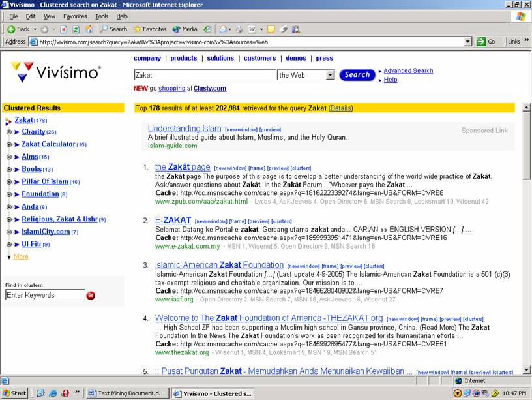This screenshot has width=532, height=400.
Task: Open the 'customers' navigation link
Action: pos(259,58)
